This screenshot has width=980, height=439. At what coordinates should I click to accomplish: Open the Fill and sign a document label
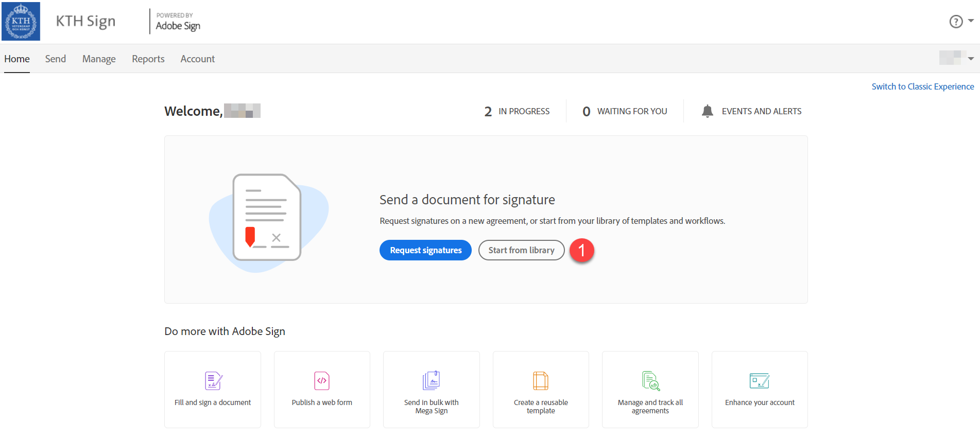213,402
